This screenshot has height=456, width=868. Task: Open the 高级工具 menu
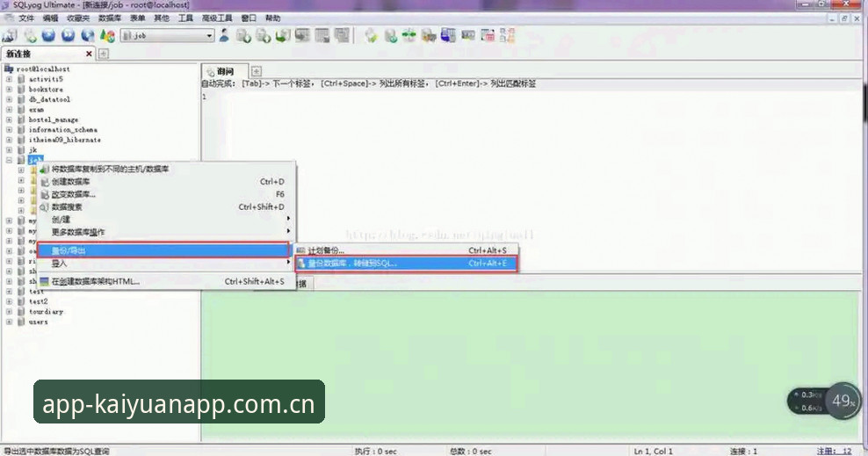pos(217,18)
